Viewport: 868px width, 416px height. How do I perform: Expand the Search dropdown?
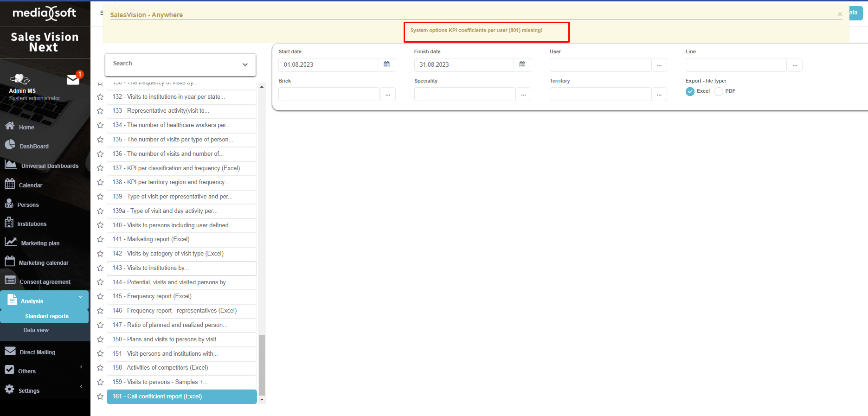coord(245,65)
